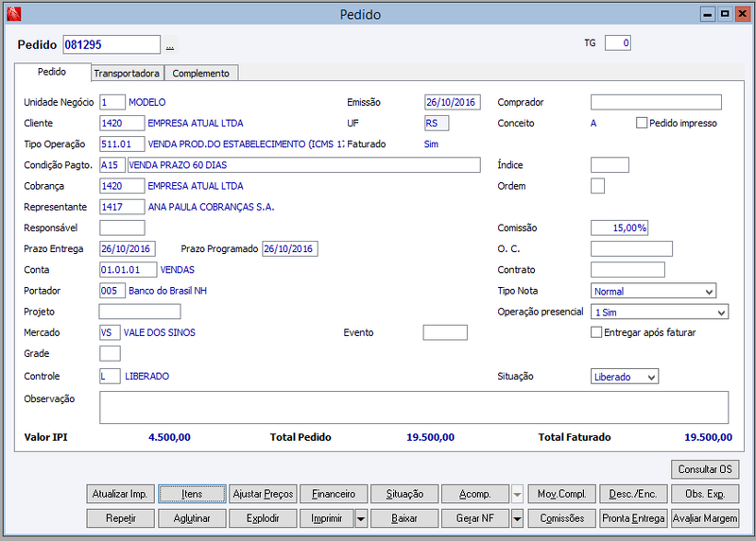Click the Ajustar Preços button
Viewport: 756px width, 541px height.
[x=263, y=495]
